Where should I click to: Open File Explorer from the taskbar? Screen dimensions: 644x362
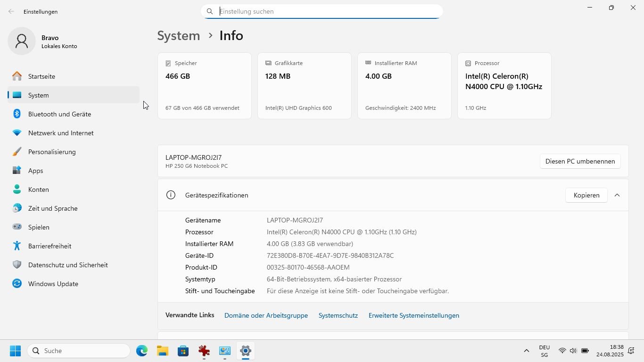163,351
